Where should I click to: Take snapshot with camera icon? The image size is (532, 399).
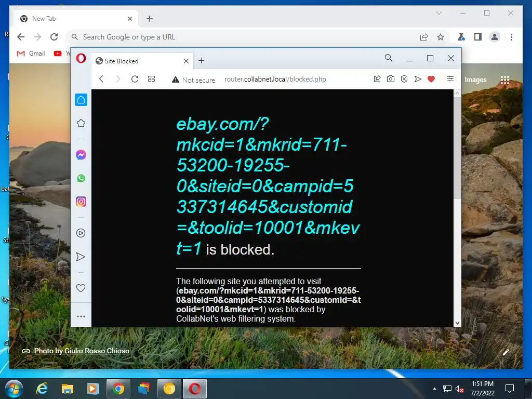click(391, 79)
